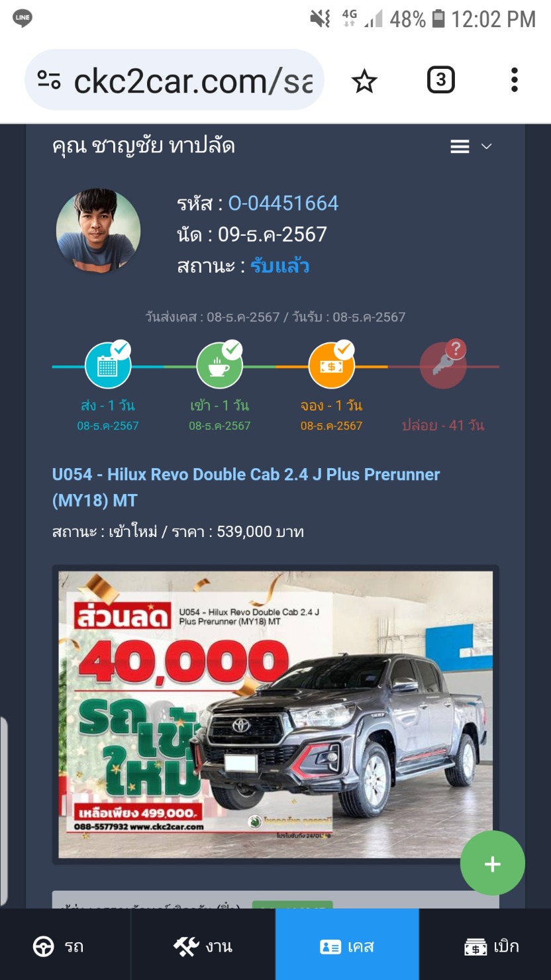Open case code O-04451664 link

[x=283, y=203]
